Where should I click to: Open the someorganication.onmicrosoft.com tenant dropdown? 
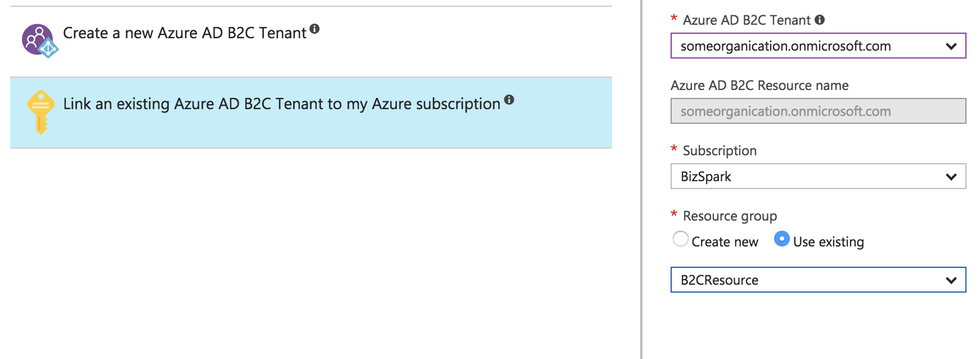click(818, 46)
